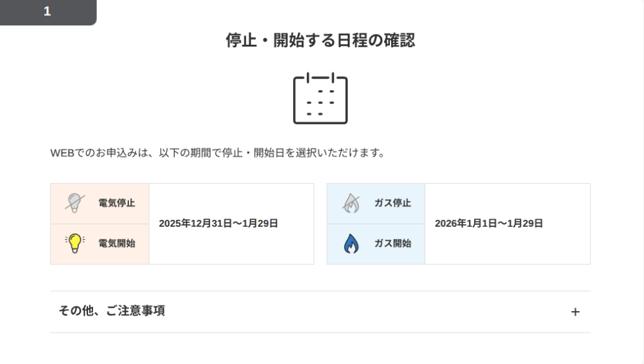Viewport: 644px width, 364px height.
Task: Click the word WEB in the description
Action: [x=62, y=154]
